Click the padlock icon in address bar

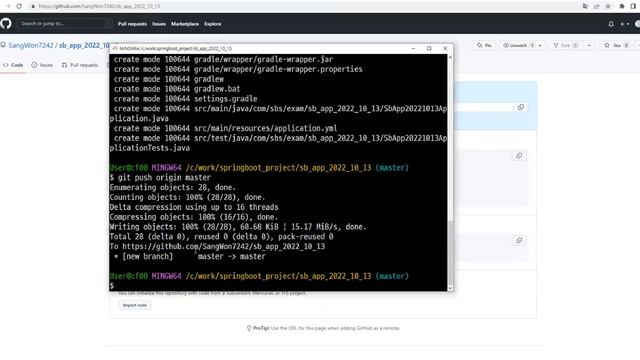33,6
